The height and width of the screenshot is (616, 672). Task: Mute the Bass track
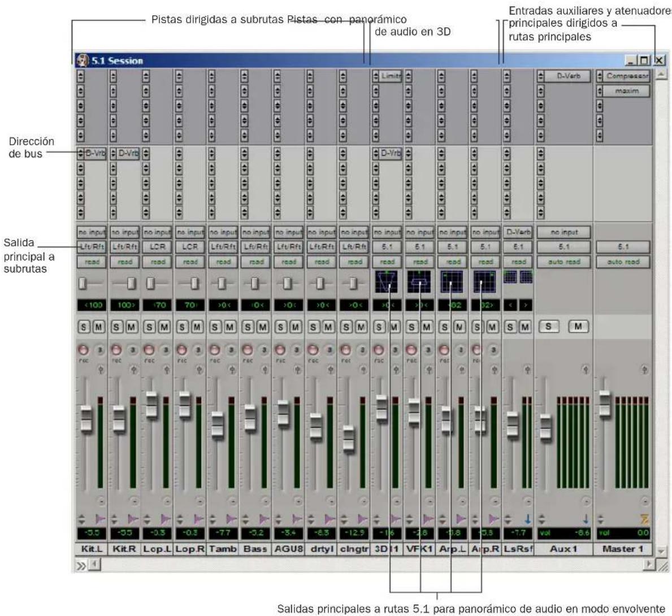pos(263,328)
